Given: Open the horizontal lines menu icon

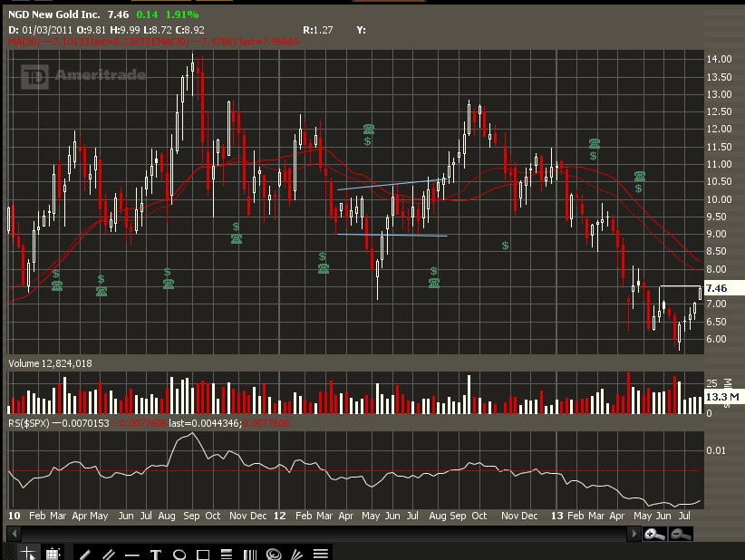Looking at the screenshot, I should 320,554.
